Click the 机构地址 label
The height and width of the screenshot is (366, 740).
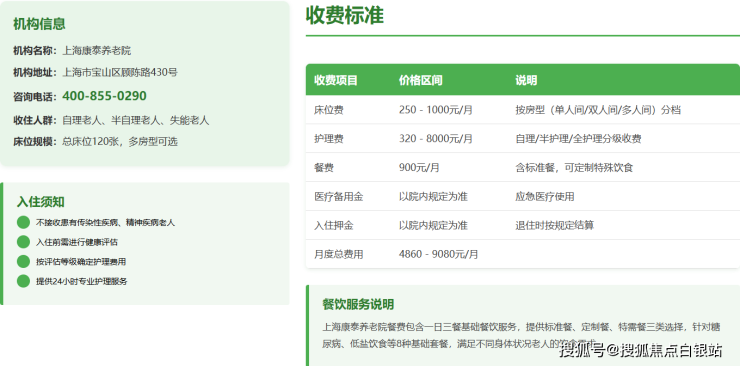pyautogui.click(x=34, y=72)
